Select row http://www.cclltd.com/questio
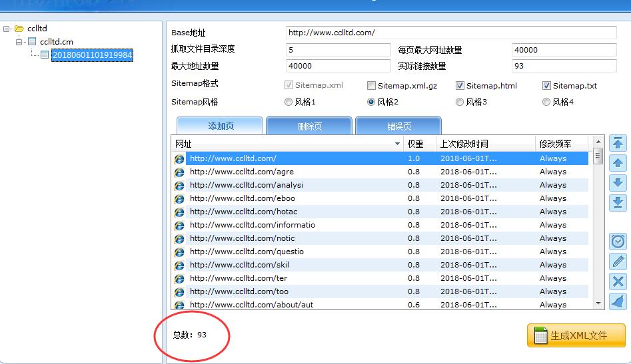 pyautogui.click(x=380, y=252)
